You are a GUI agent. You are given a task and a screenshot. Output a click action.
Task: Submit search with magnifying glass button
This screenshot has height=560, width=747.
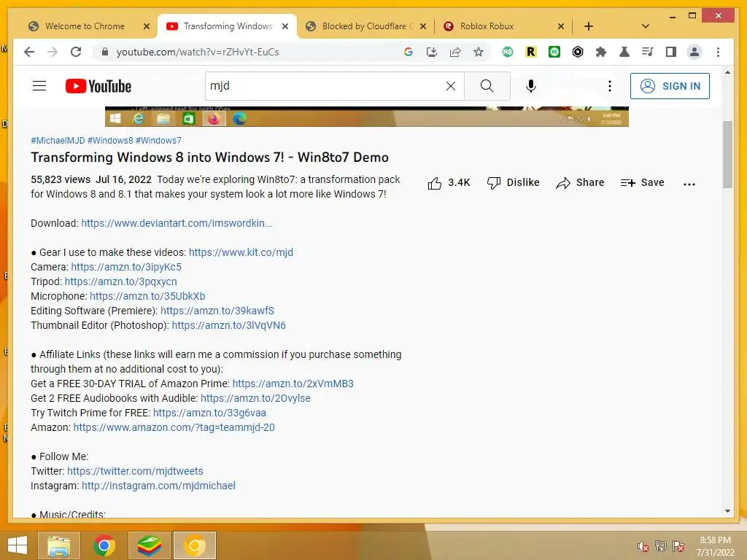(x=487, y=86)
